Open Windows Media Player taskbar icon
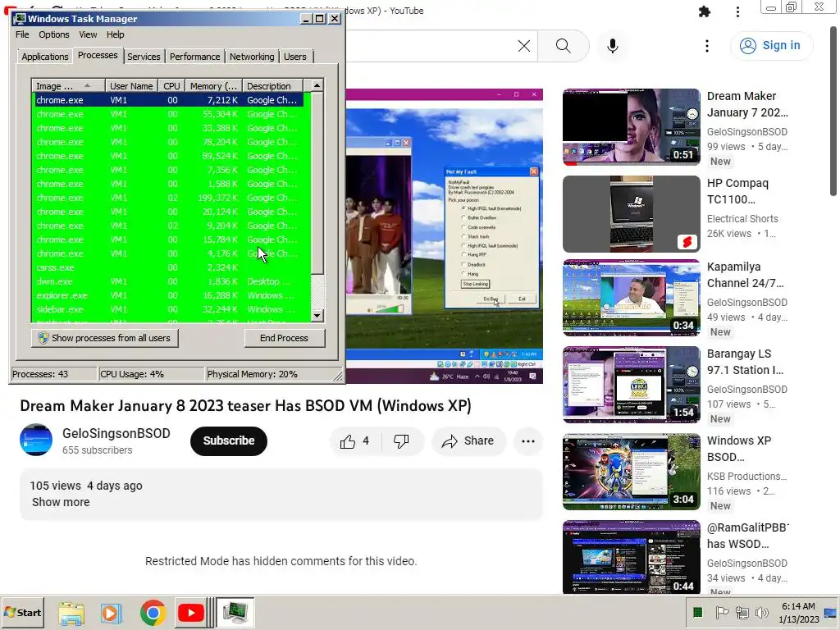840x630 pixels. pyautogui.click(x=112, y=613)
